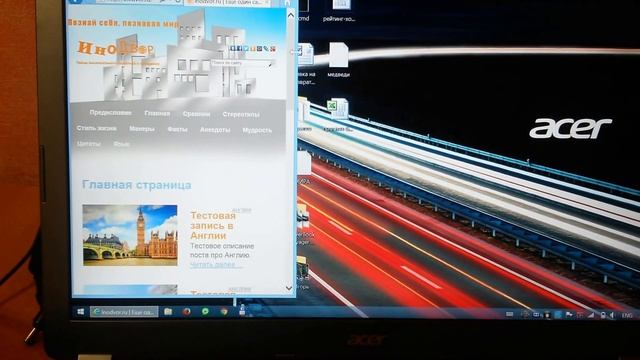
Task: Open the Язык menu item
Action: pos(121,144)
